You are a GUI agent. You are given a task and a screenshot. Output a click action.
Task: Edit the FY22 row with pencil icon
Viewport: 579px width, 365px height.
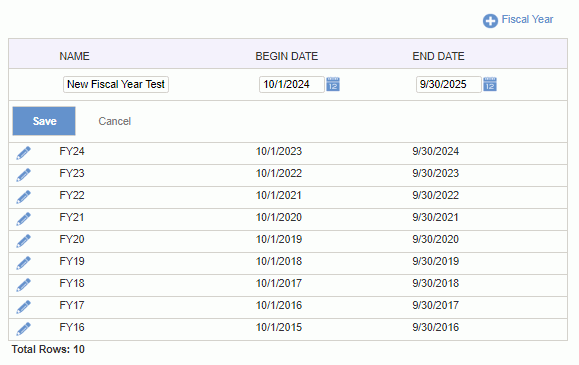(23, 197)
